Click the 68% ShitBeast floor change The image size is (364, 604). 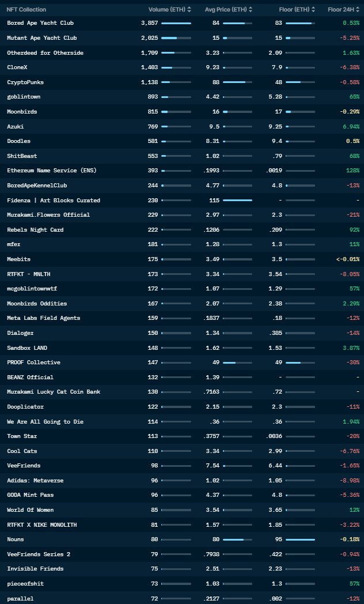click(354, 156)
